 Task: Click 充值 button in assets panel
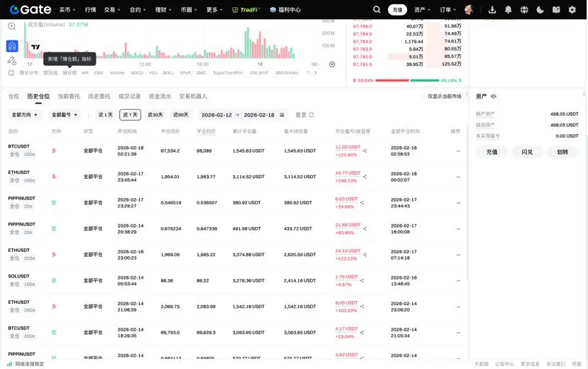click(492, 152)
